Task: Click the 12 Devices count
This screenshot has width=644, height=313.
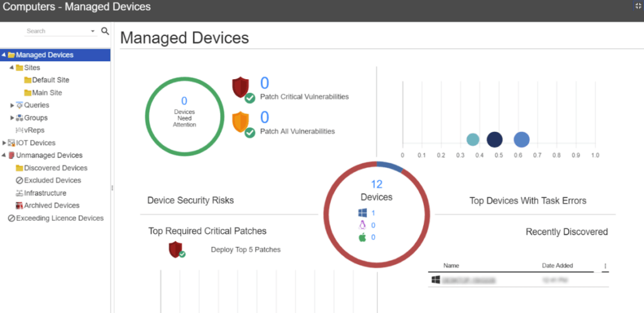Action: point(377,184)
